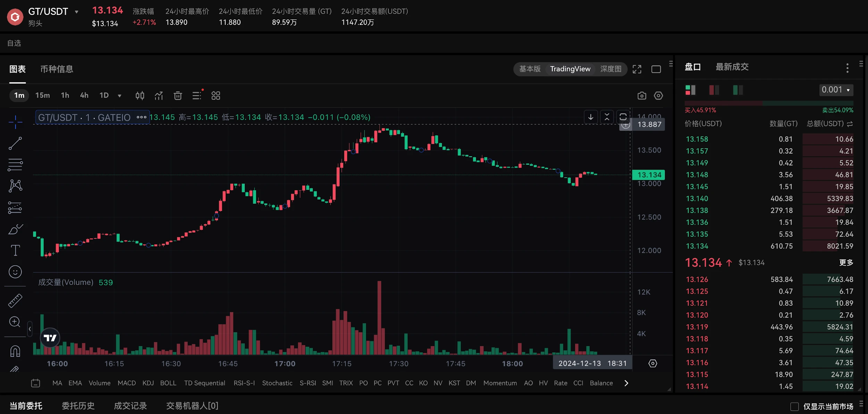Open the timeframe selector next to 1D
Screen dimensions: 868x414
(119, 95)
